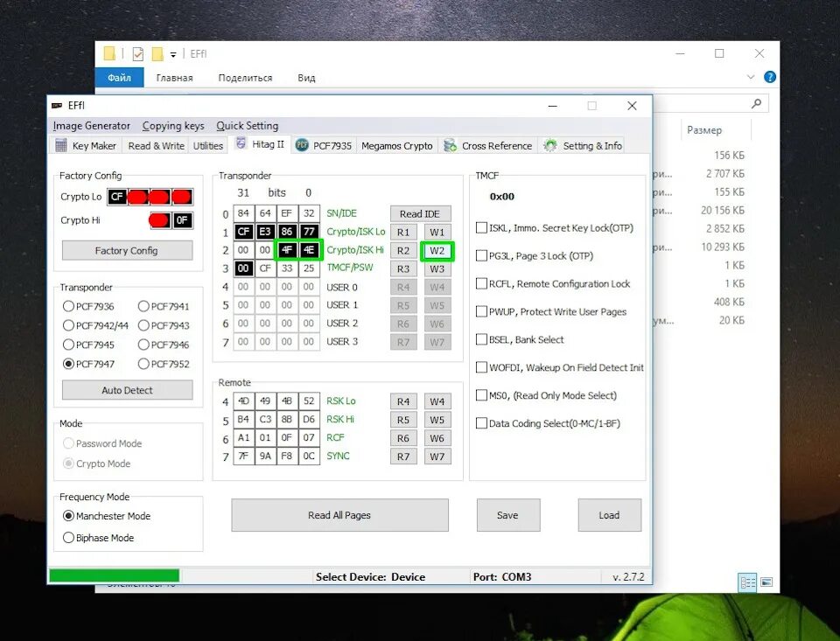Open the Utilities tab
The height and width of the screenshot is (641, 840).
pos(208,146)
